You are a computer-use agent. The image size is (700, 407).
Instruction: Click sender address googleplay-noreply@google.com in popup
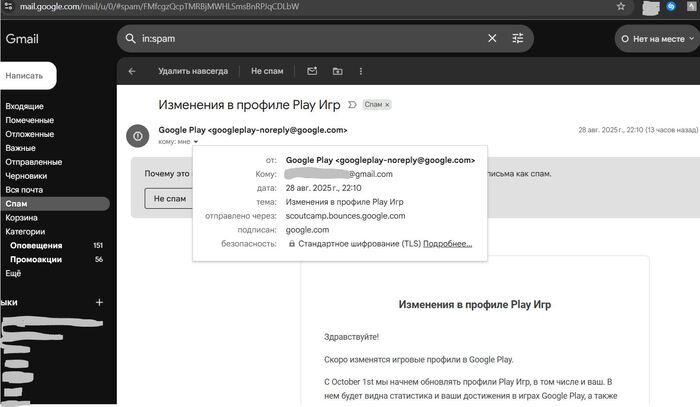coord(405,160)
